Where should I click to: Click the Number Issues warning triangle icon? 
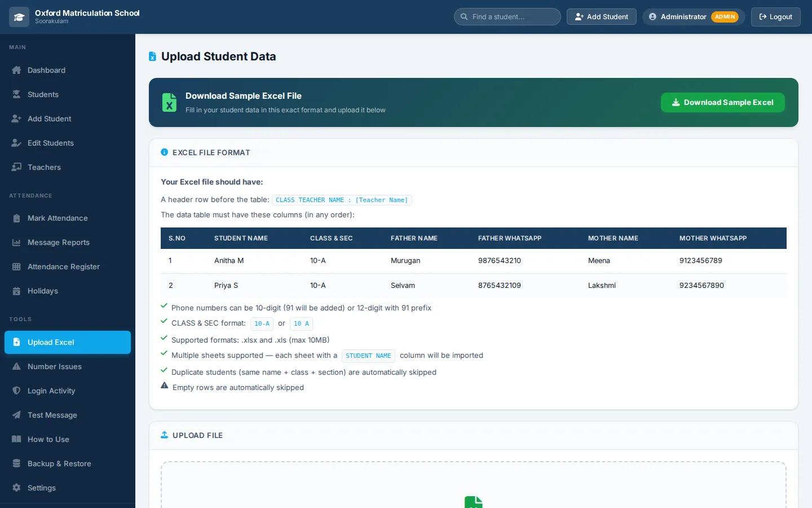point(16,366)
